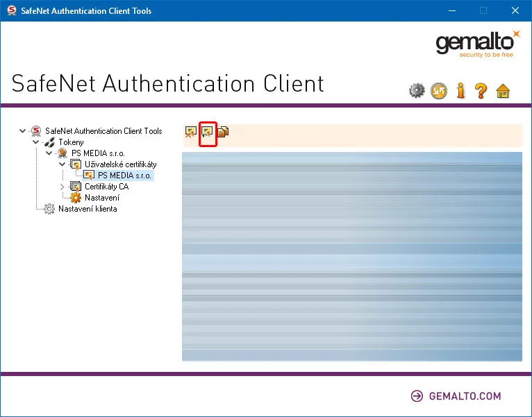The width and height of the screenshot is (532, 417).
Task: Click the delete certificate toolbar icon
Action: coord(191,132)
